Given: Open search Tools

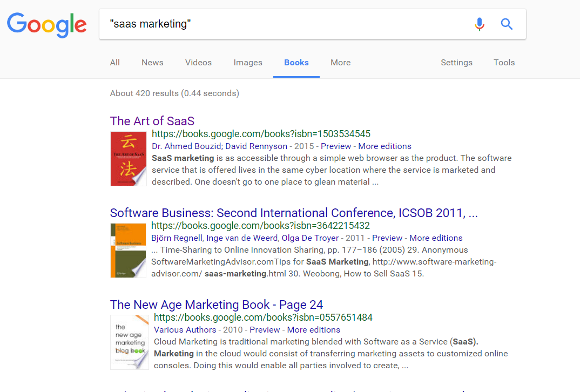Looking at the screenshot, I should 504,63.
